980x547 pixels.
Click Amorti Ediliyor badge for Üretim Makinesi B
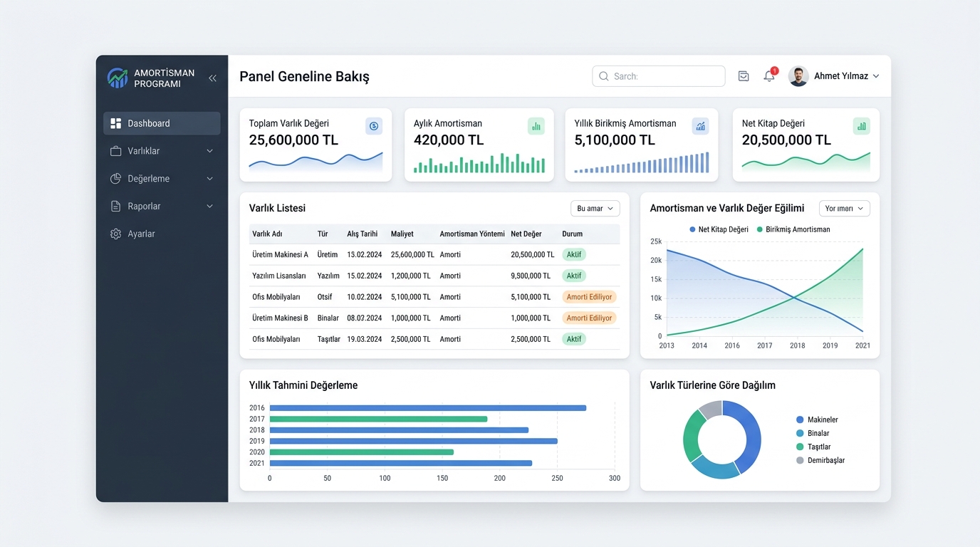(x=589, y=318)
